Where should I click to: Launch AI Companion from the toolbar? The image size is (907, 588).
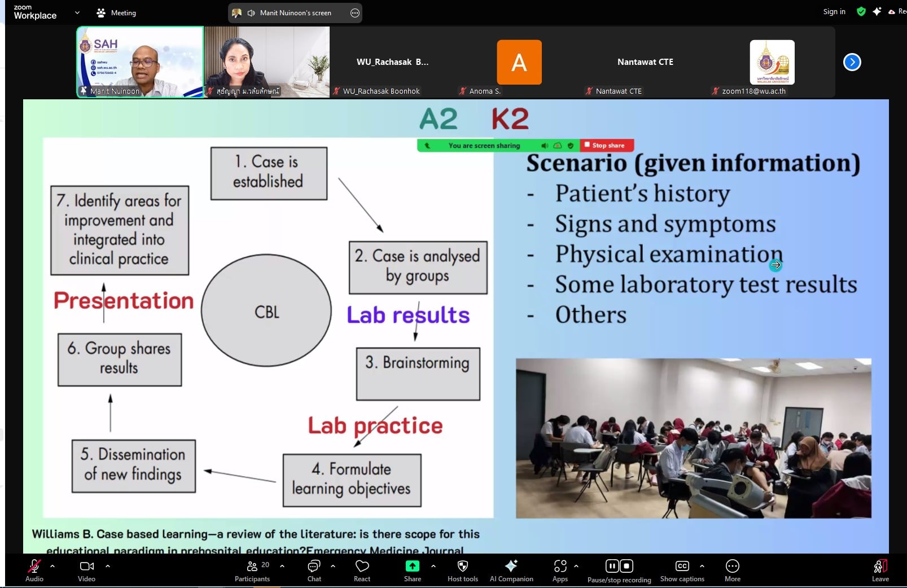pyautogui.click(x=511, y=567)
